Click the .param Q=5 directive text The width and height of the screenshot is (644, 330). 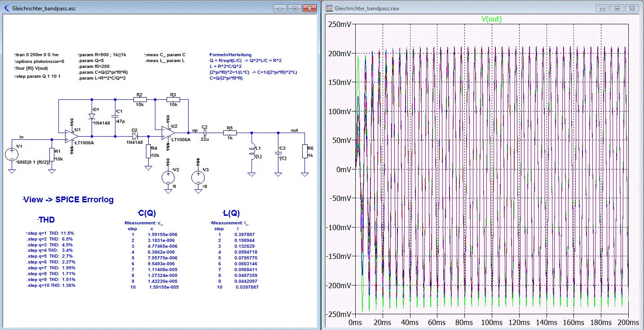tap(91, 60)
